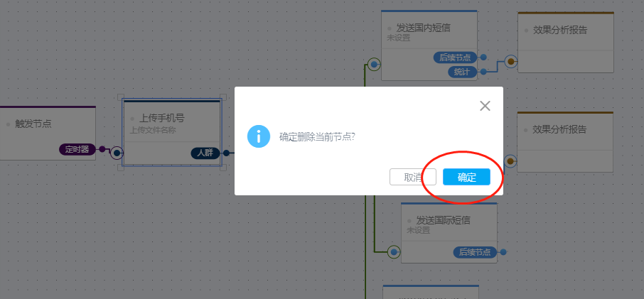Image resolution: width=644 pixels, height=299 pixels.
Task: Click input port circle of 发送国内短信
Action: (374, 65)
